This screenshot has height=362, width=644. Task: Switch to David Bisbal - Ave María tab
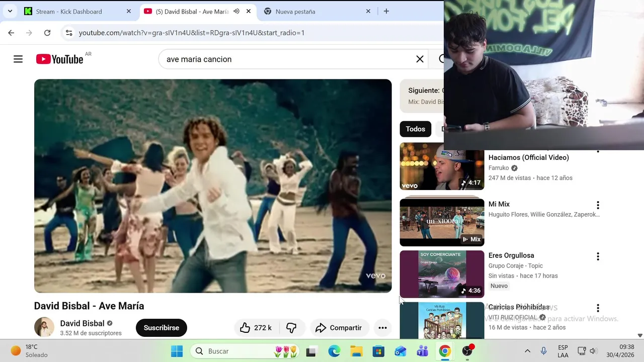tap(198, 11)
